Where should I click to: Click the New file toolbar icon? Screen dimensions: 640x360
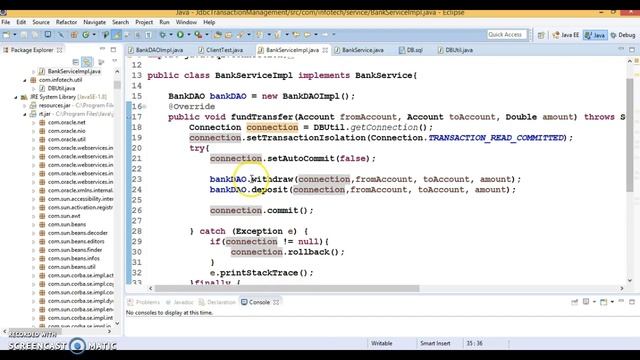(x=6, y=35)
